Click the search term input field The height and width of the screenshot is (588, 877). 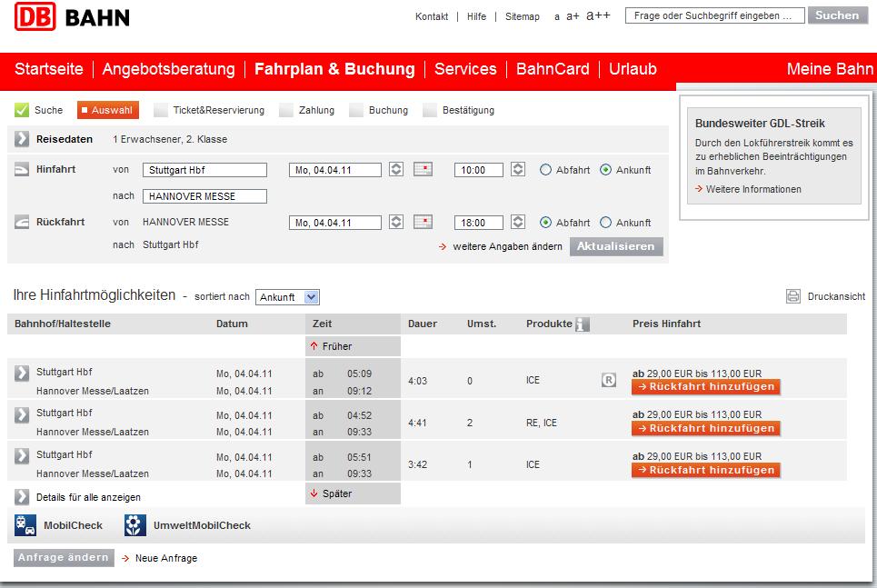coord(715,15)
